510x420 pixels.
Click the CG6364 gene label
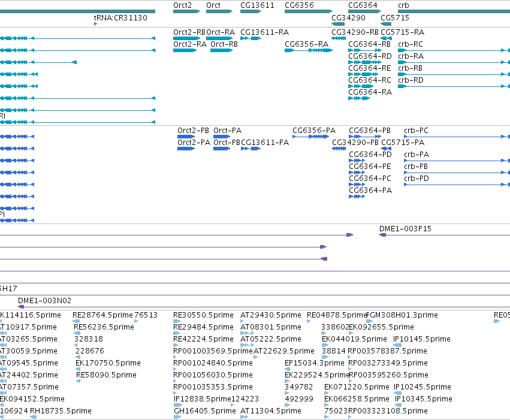[x=363, y=5]
